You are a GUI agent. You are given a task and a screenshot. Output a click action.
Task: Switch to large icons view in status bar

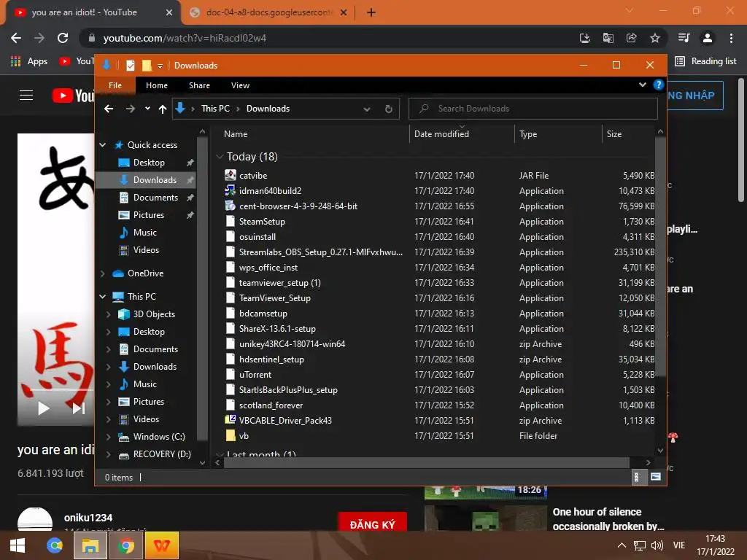coord(656,477)
